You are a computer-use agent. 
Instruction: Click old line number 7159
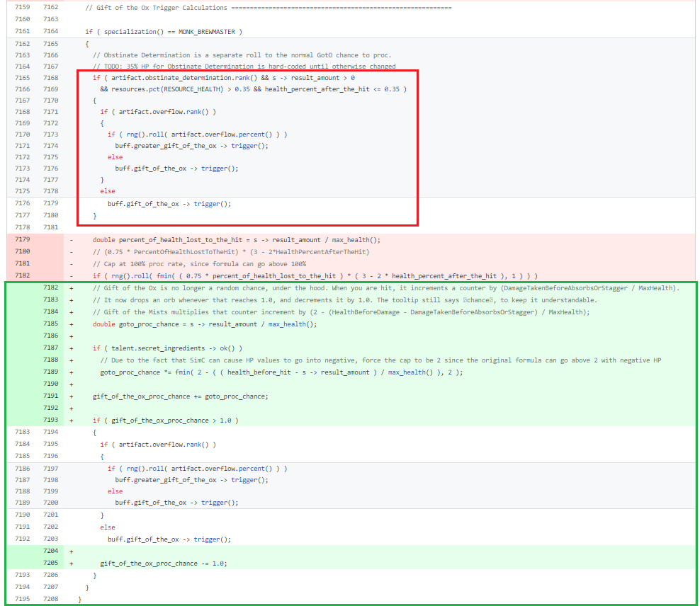(22, 7)
